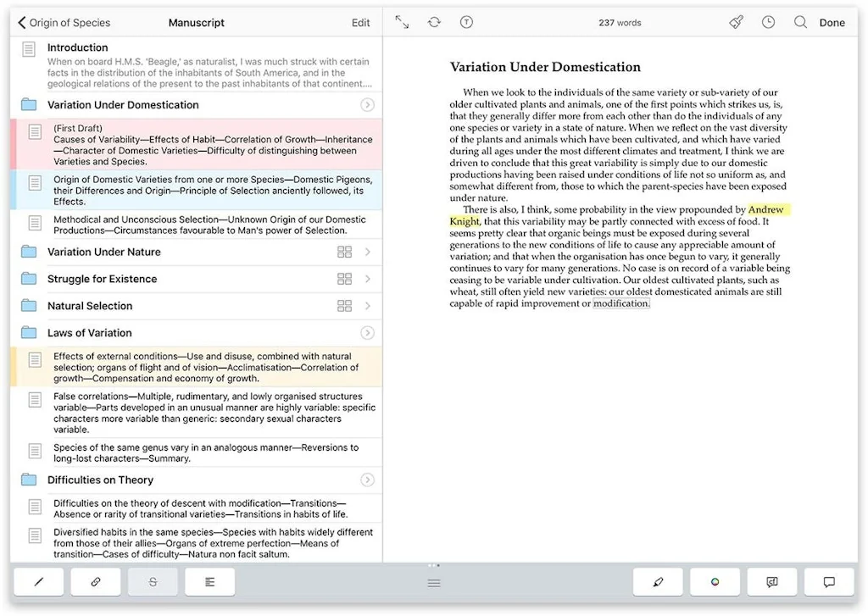The height and width of the screenshot is (616, 868).
Task: Pick the green color swatch
Action: click(713, 582)
